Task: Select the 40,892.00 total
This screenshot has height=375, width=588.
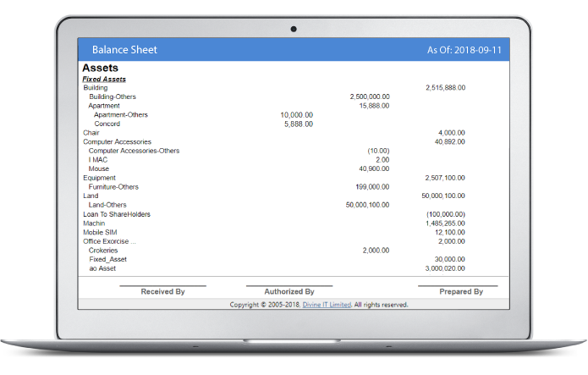Action: point(450,141)
